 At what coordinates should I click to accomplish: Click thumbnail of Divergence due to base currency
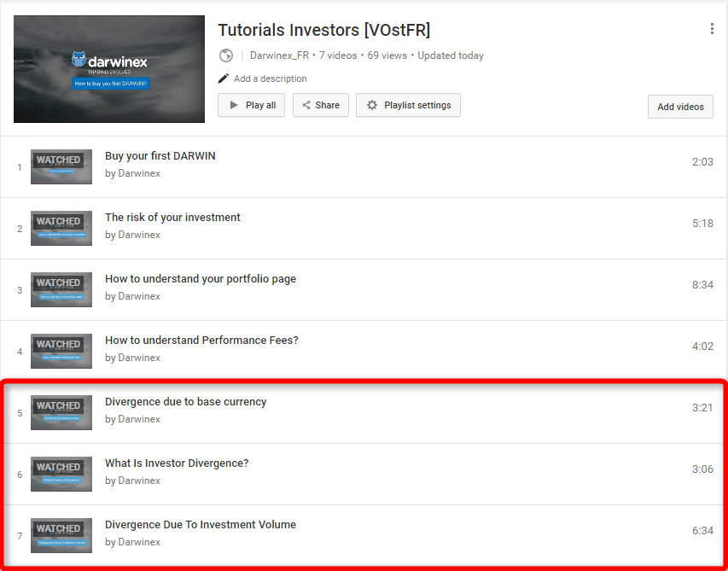[x=61, y=412]
